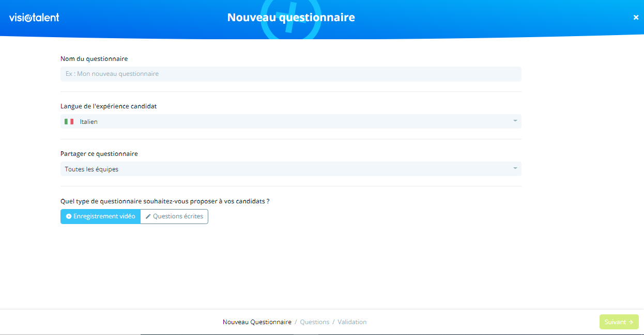This screenshot has height=335, width=644.
Task: Switch to Questions écrites questionnaire type
Action: click(x=175, y=216)
